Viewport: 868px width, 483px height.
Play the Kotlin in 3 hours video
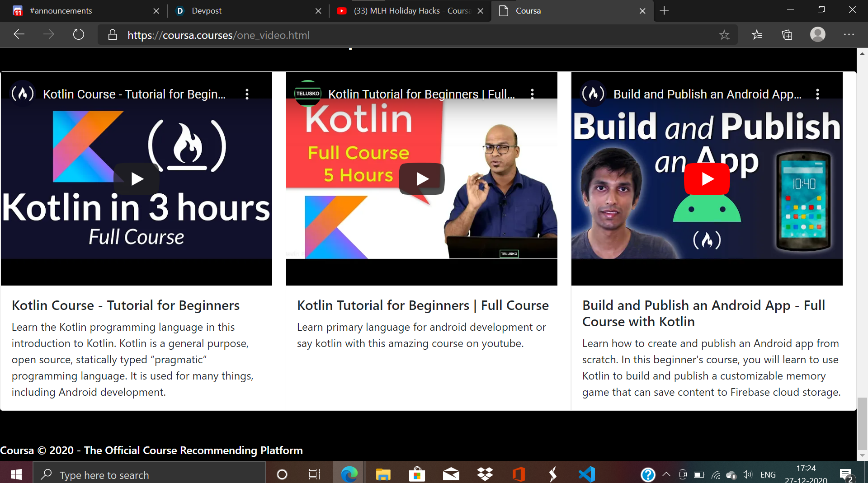coord(137,179)
